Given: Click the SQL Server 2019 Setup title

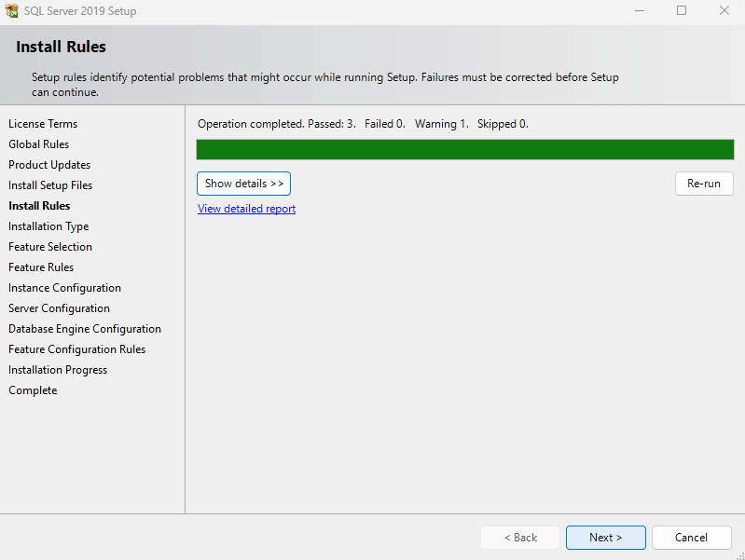Looking at the screenshot, I should tap(80, 11).
